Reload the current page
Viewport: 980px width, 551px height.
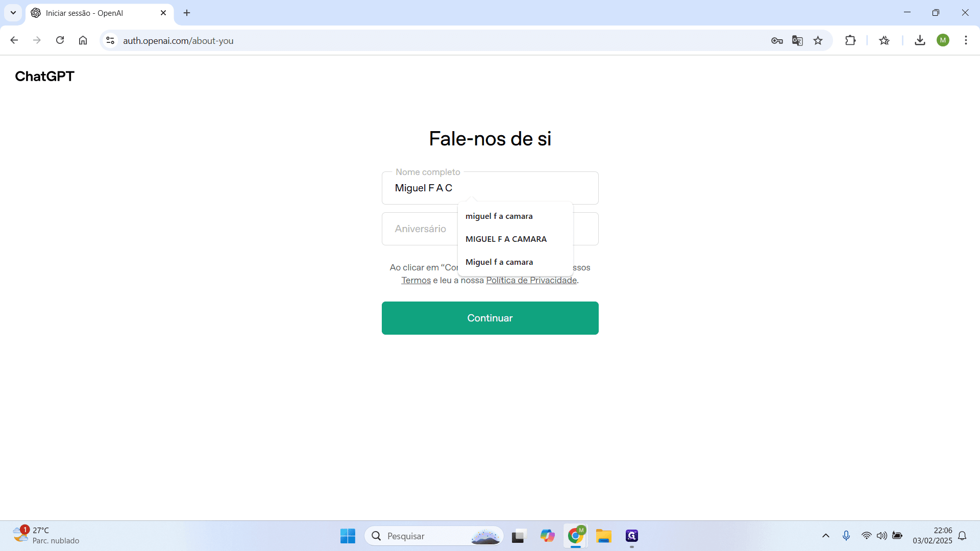coord(60,40)
